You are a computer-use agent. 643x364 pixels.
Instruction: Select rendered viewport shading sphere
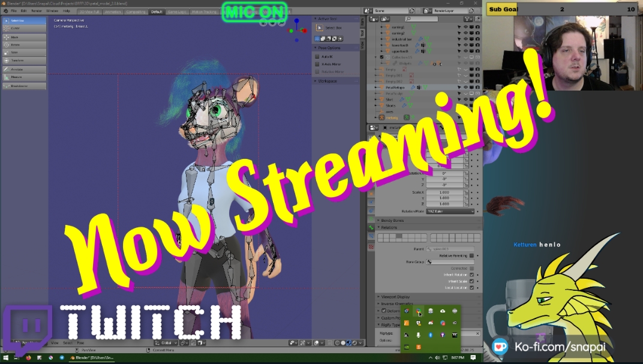coord(354,342)
